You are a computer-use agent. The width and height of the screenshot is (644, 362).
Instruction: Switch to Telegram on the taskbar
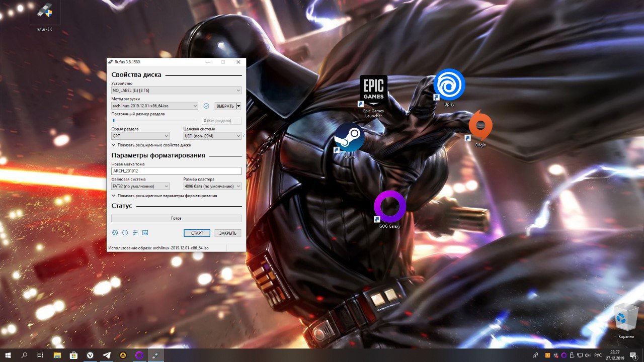[x=107, y=355]
